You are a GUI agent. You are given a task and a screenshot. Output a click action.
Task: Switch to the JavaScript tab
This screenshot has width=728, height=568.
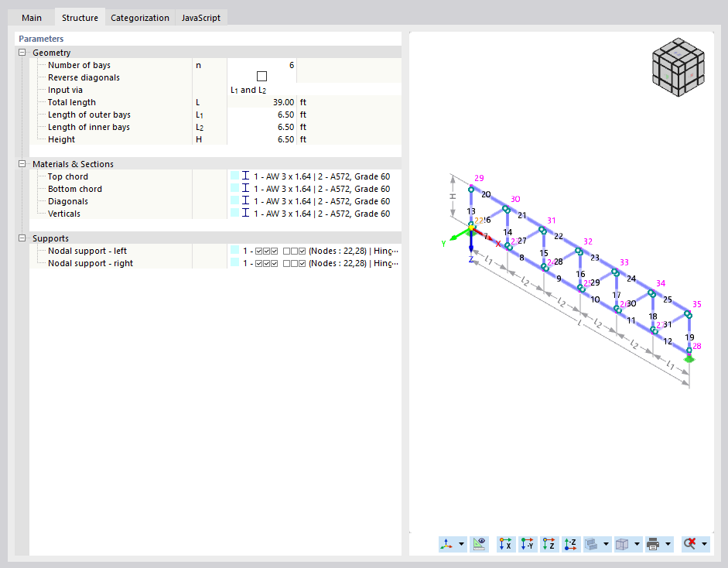(200, 16)
